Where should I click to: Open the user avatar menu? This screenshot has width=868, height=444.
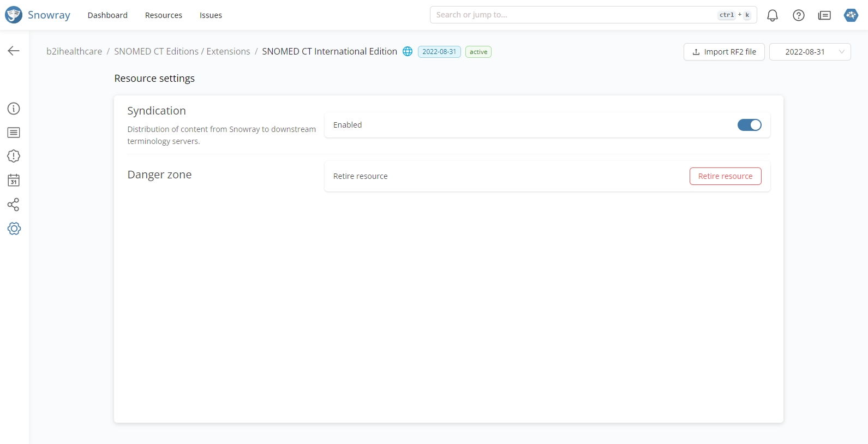tap(851, 15)
